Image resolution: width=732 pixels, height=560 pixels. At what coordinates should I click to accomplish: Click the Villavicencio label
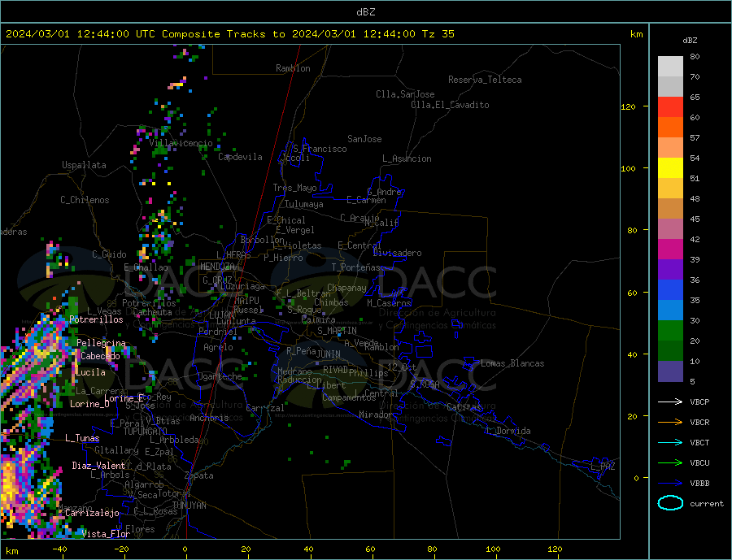tap(181, 143)
